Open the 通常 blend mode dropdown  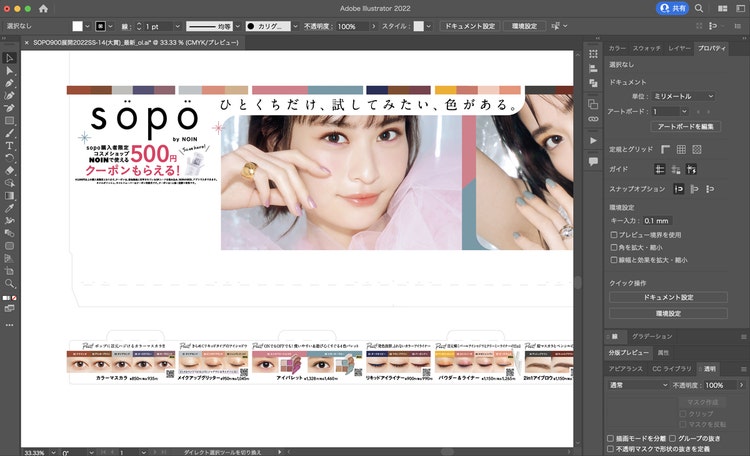[638, 385]
